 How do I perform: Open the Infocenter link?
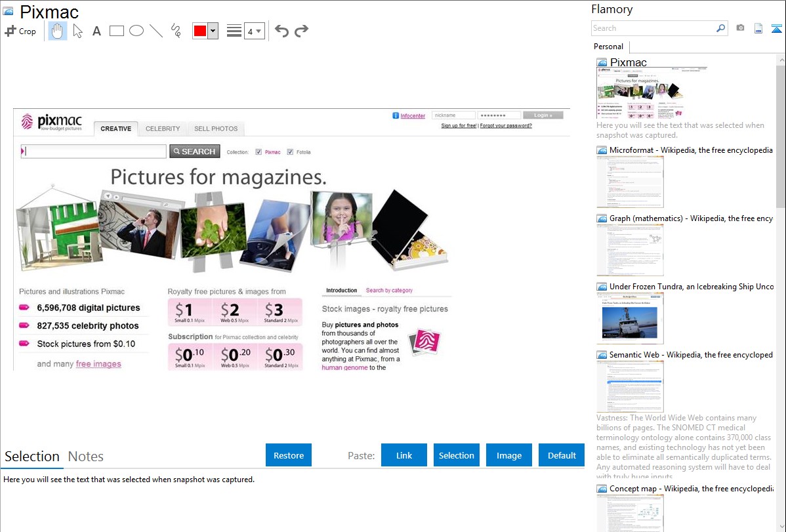click(413, 116)
